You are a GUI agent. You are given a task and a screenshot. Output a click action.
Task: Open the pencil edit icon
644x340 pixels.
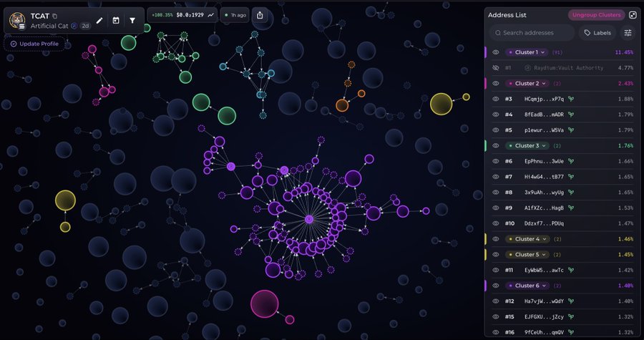(x=99, y=21)
